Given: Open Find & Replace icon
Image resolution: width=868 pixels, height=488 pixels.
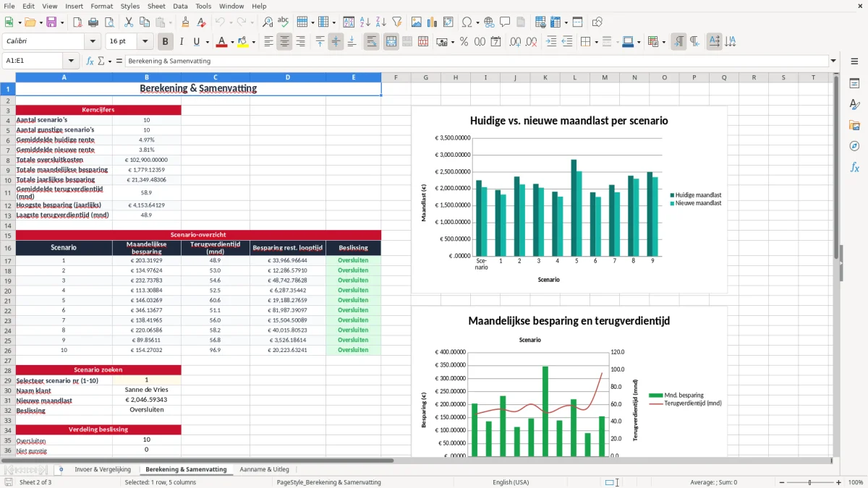Looking at the screenshot, I should click(268, 22).
